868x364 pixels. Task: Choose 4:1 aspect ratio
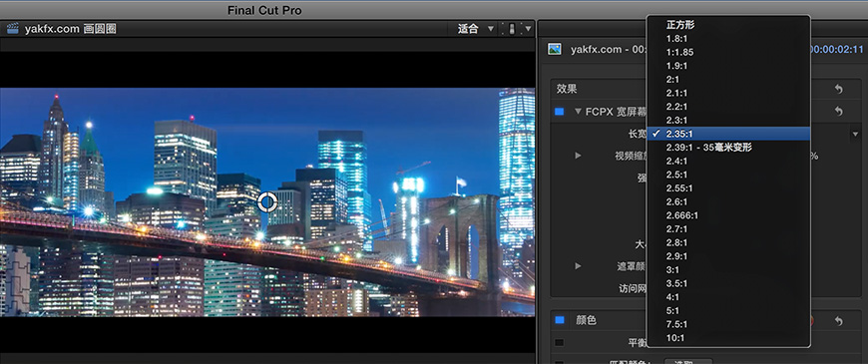click(728, 297)
